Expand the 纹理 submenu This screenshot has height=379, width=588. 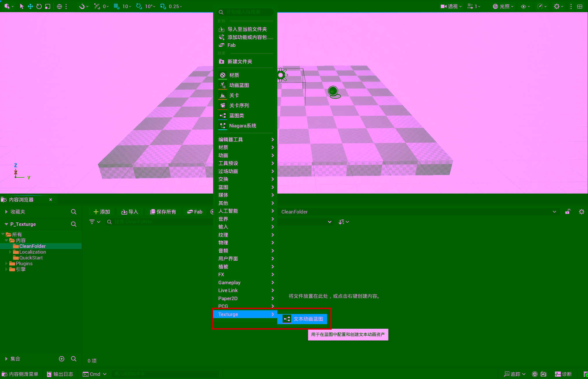pos(245,235)
